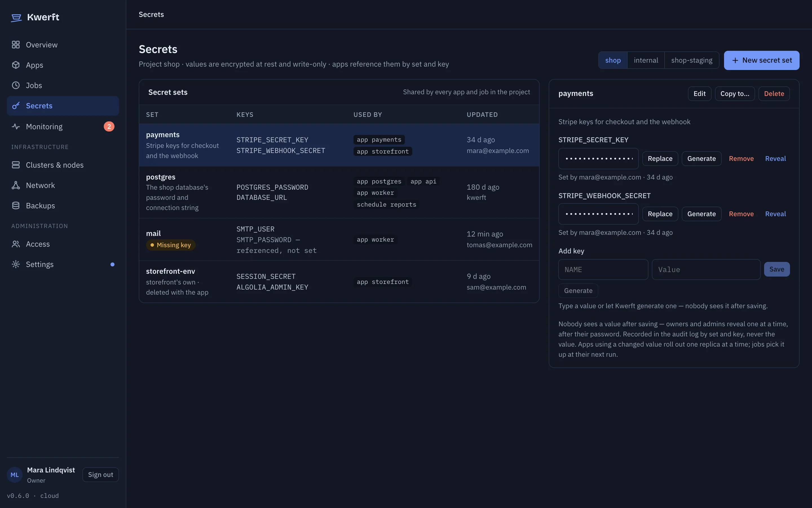Screen dimensions: 812x508
Task: Generate a new STRIPE_SECRET_KEY value
Action: point(701,159)
